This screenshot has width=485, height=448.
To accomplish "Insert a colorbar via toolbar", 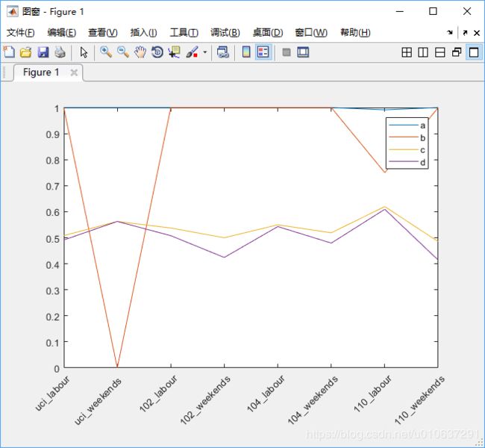I will pos(246,52).
